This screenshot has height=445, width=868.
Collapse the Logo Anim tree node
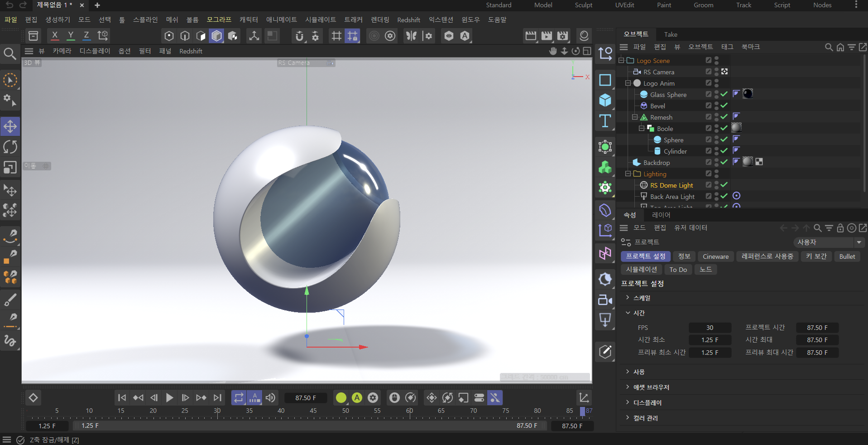(x=628, y=83)
